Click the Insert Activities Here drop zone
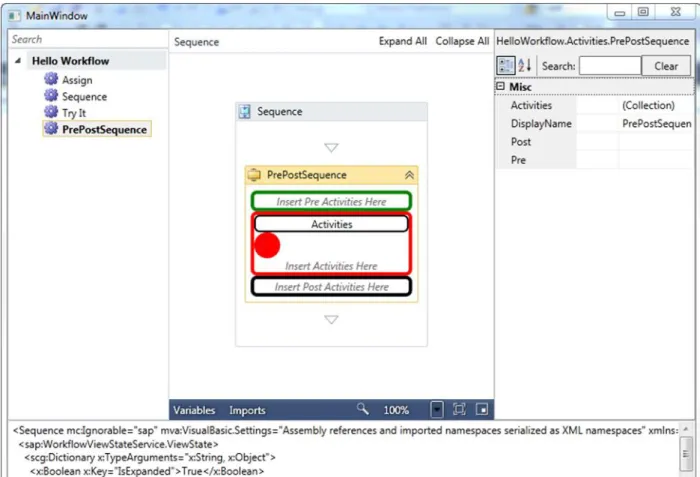Screen dimensions: 700x477 pyautogui.click(x=331, y=266)
